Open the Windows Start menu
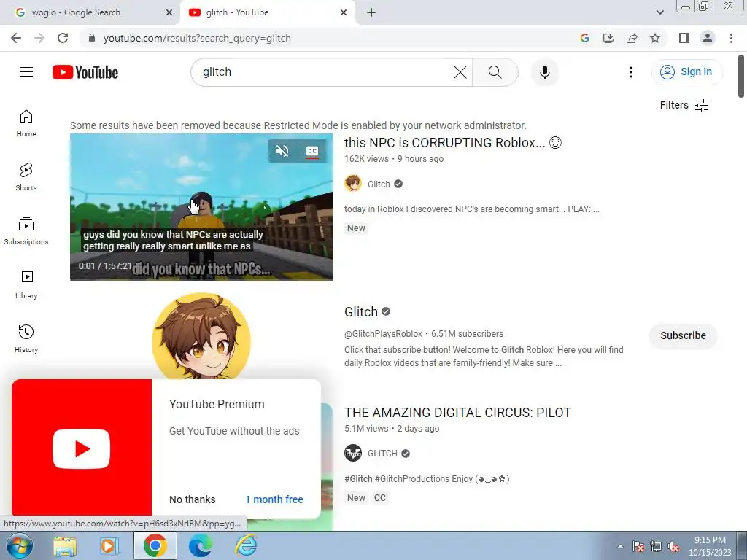Viewport: 747px width, 560px height. 19,545
